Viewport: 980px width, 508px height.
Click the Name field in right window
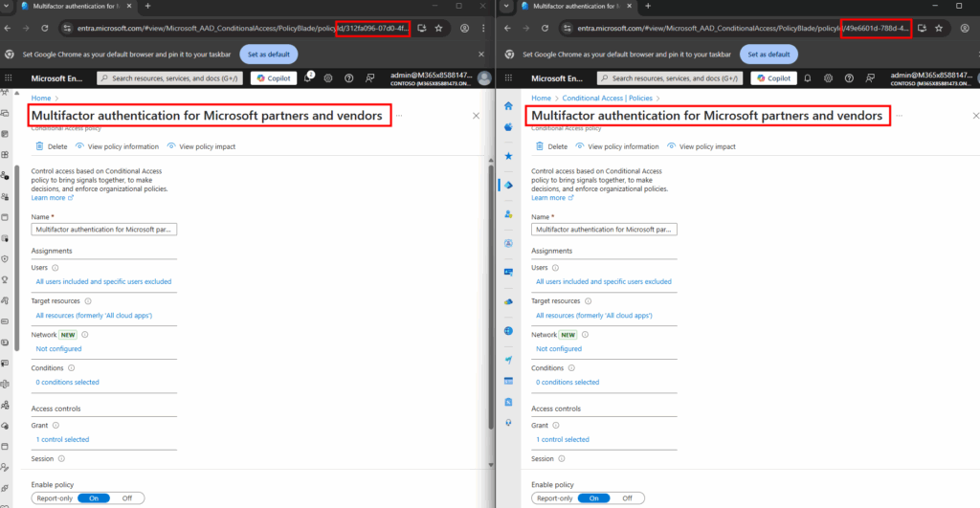604,230
